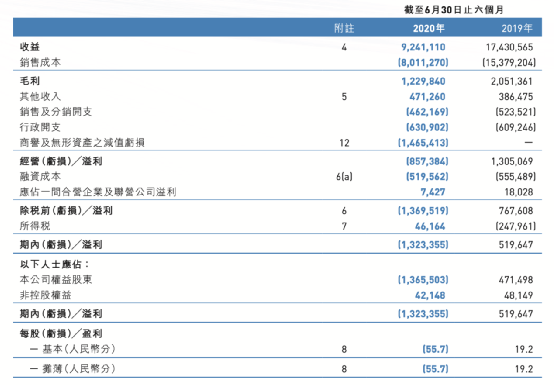This screenshot has height=385, width=554.
Task: Select the 毛利 row label
Action: tap(30, 81)
